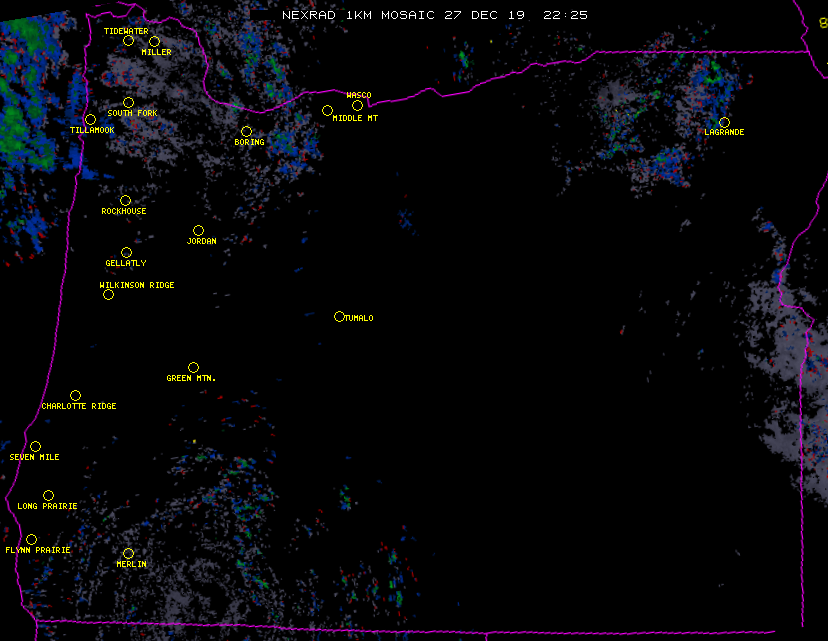Viewport: 828px width, 641px height.
Task: Select the Wilkinson Ridge station circle
Action: (108, 294)
